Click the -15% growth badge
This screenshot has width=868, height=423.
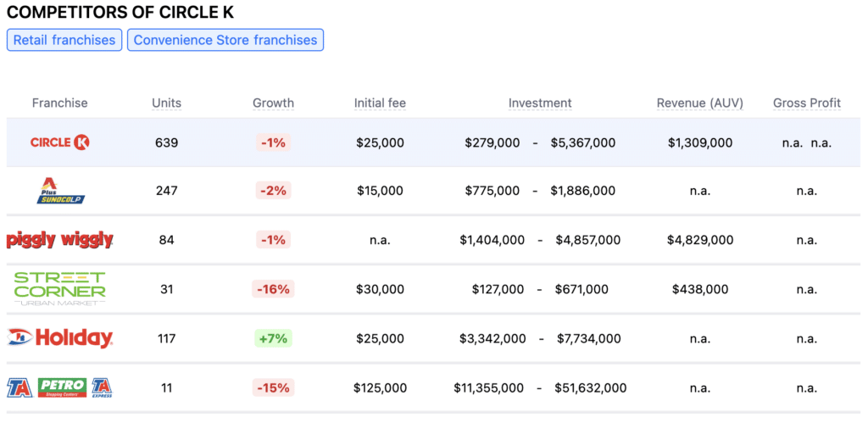[274, 387]
